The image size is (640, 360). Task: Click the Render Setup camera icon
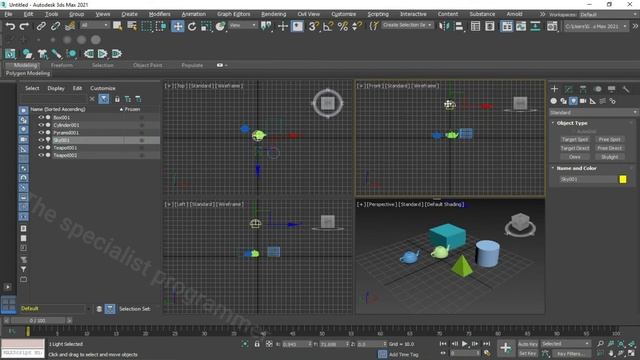(x=552, y=27)
